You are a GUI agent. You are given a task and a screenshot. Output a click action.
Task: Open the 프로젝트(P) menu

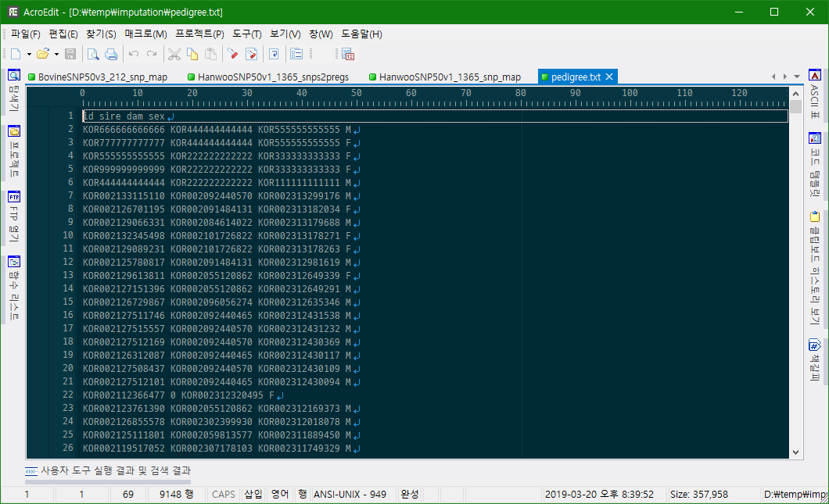(x=200, y=34)
